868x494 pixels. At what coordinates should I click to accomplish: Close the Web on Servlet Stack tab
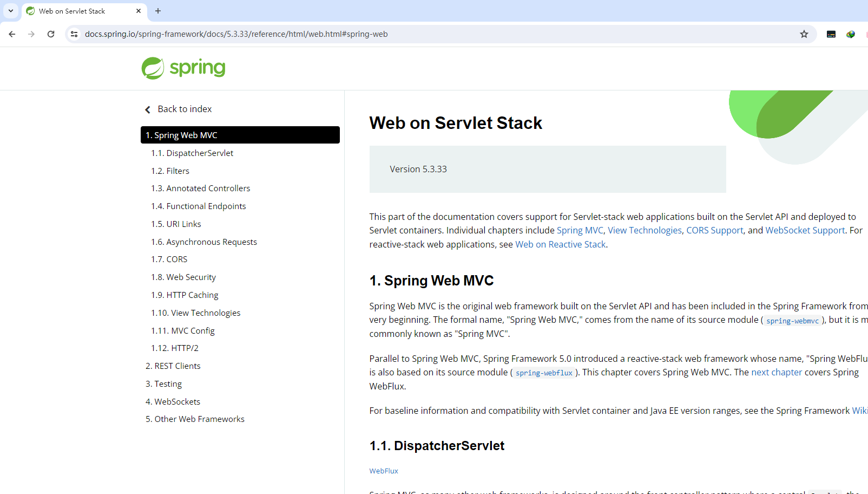139,11
